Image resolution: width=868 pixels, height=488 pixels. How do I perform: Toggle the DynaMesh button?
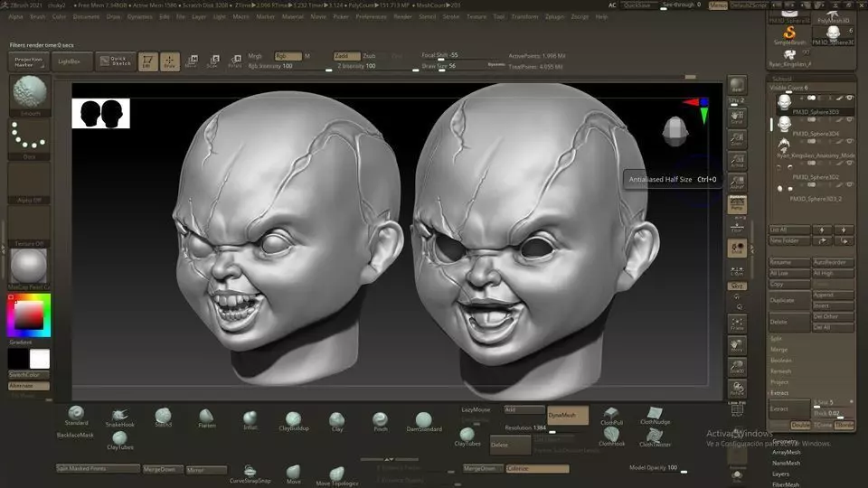pyautogui.click(x=568, y=415)
